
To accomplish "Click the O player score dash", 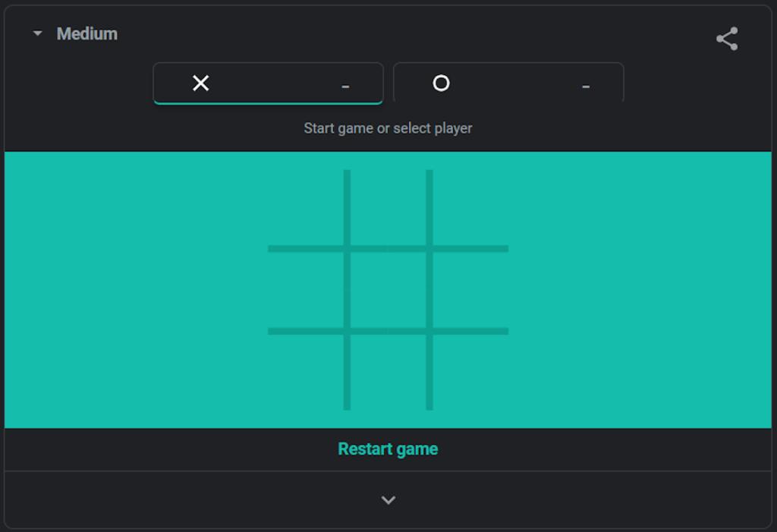I will [585, 87].
